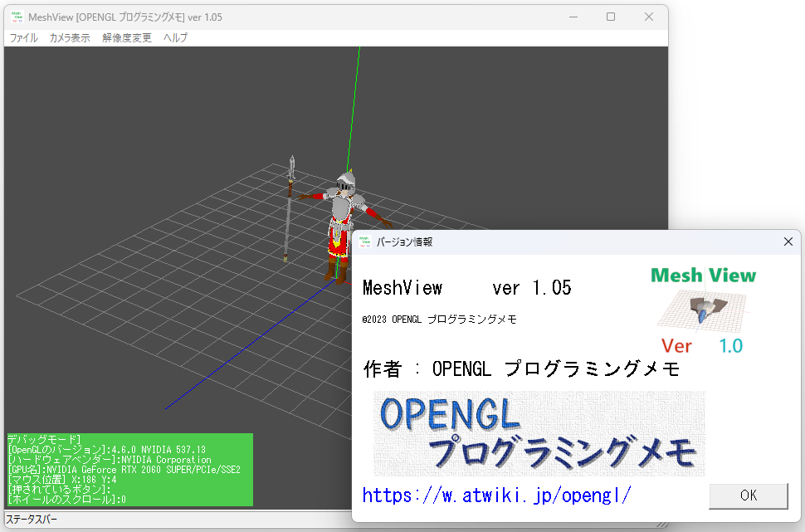Image resolution: width=805 pixels, height=532 pixels.
Task: Click the デバッグモード heading in the debug overlay
Action: [x=44, y=439]
